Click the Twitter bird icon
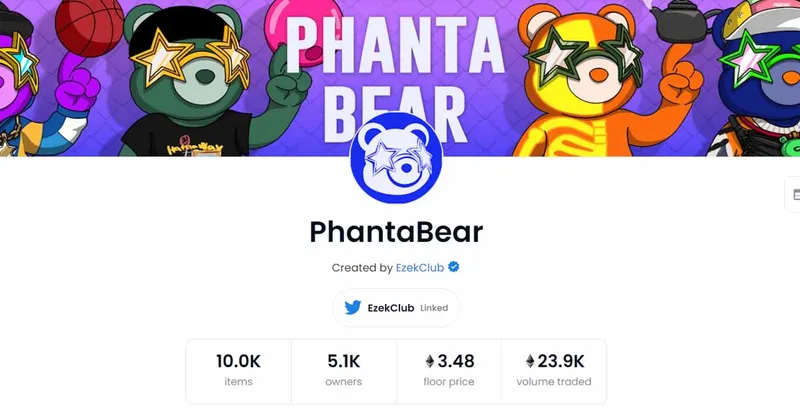The height and width of the screenshot is (420, 800). point(353,307)
